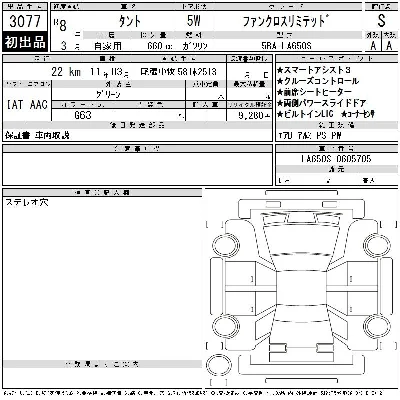Select the overall score S
Viewport: 400px width, 400px height.
click(x=381, y=21)
